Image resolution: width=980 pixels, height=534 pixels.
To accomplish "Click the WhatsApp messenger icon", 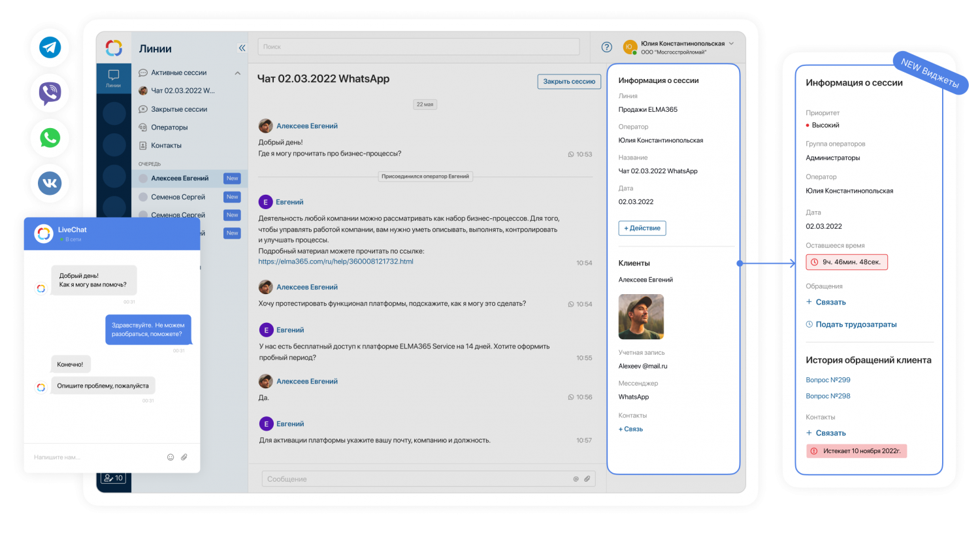I will pyautogui.click(x=50, y=138).
